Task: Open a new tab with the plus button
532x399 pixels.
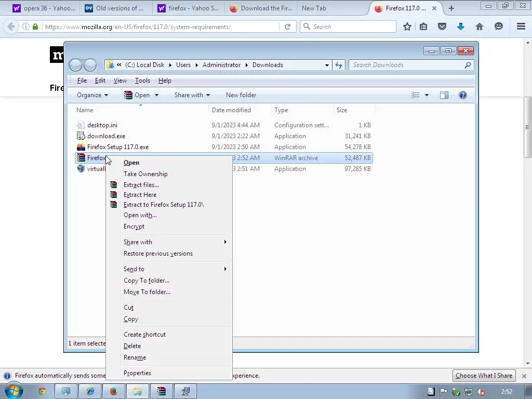Action: pyautogui.click(x=451, y=8)
